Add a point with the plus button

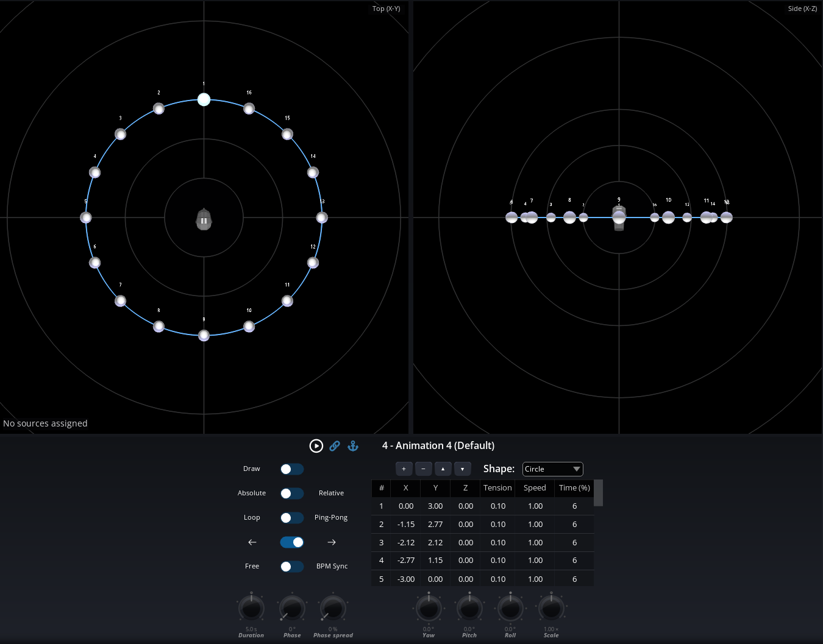coord(404,469)
